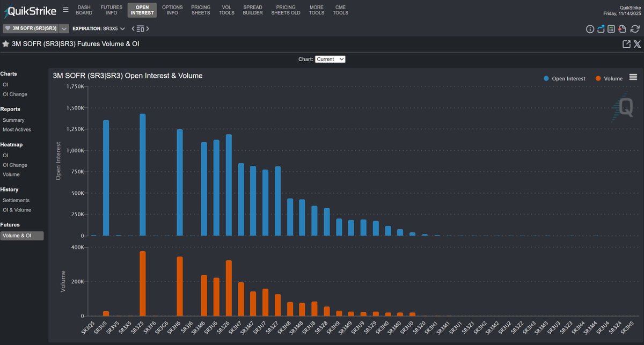Open the calculator tool icon
The width and height of the screenshot is (644, 345).
pyautogui.click(x=612, y=29)
